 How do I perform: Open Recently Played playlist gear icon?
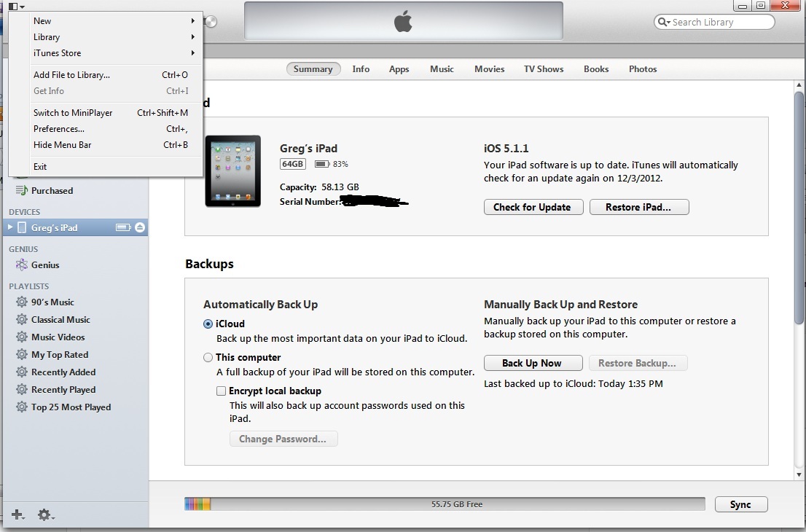click(22, 389)
